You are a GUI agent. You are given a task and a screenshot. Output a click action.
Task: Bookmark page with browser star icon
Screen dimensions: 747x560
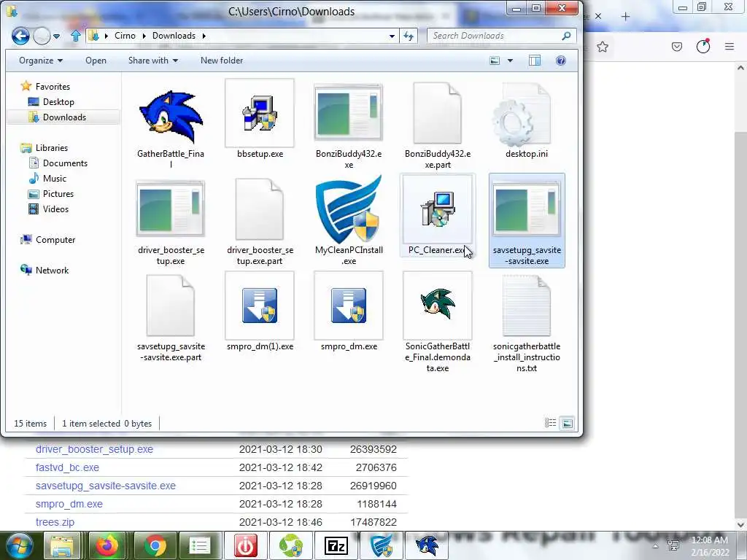click(x=603, y=47)
